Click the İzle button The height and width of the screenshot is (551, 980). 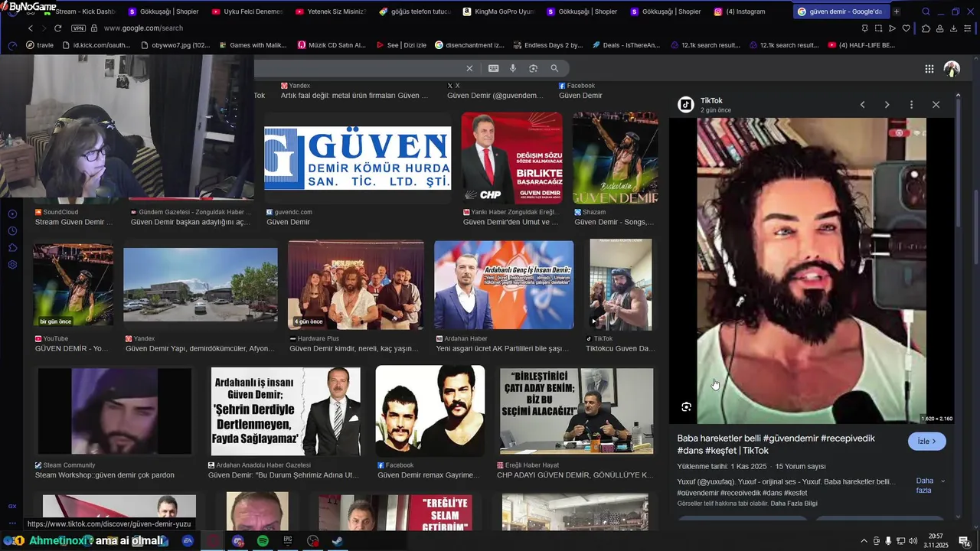click(926, 442)
